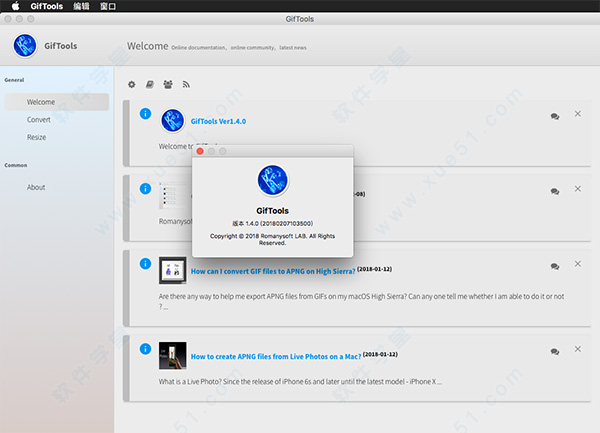Click the General section label

pyautogui.click(x=14, y=80)
